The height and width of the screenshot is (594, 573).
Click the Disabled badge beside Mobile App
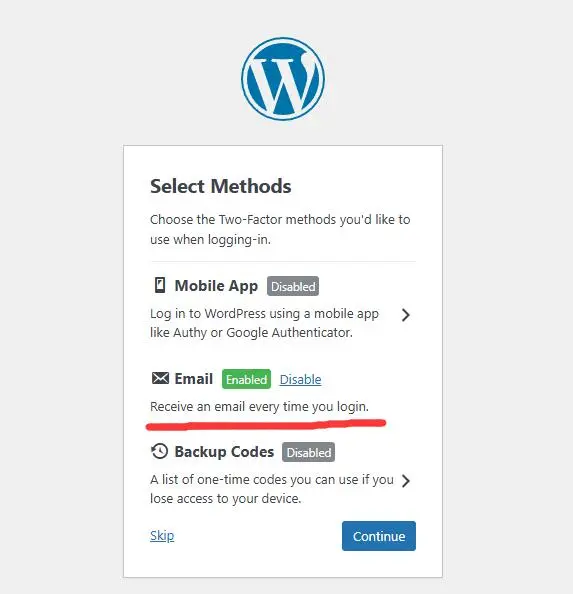point(293,286)
